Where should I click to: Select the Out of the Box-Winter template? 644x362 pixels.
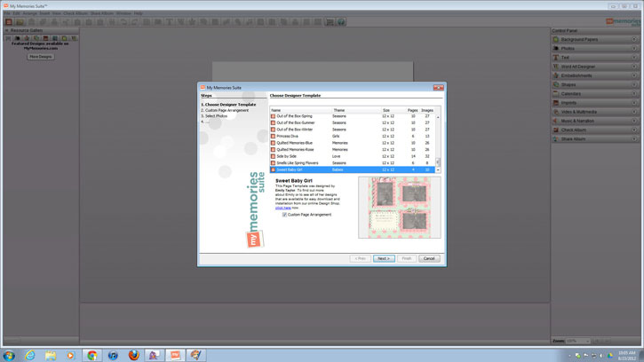pyautogui.click(x=353, y=130)
